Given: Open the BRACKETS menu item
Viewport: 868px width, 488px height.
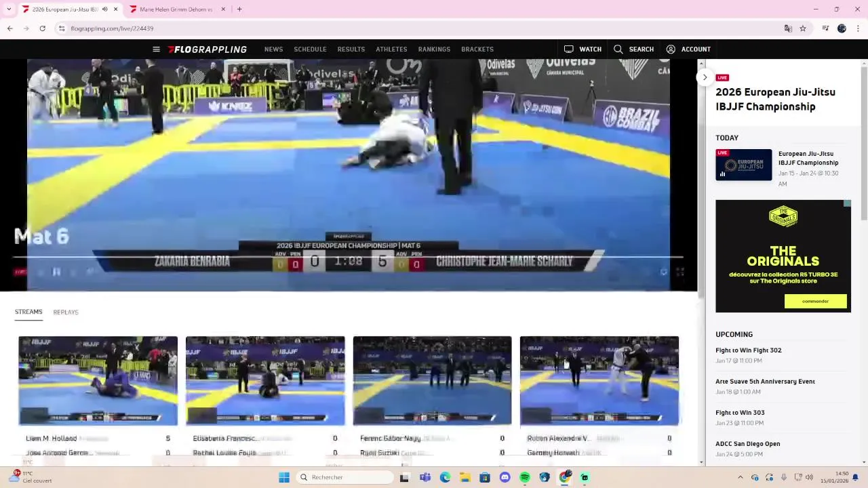Looking at the screenshot, I should [477, 49].
